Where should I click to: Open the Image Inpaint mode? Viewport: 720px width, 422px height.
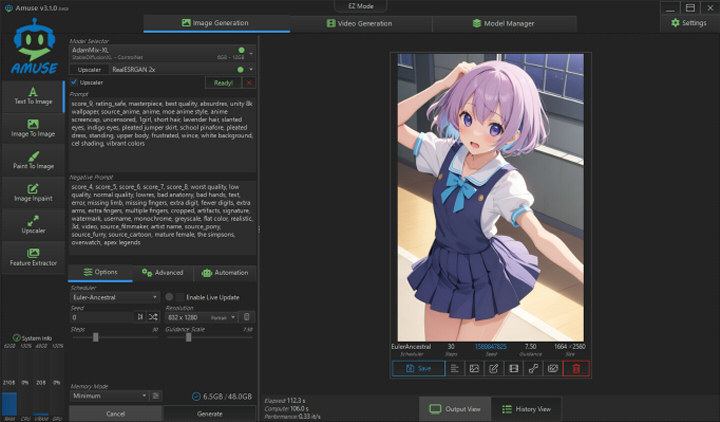(x=33, y=192)
